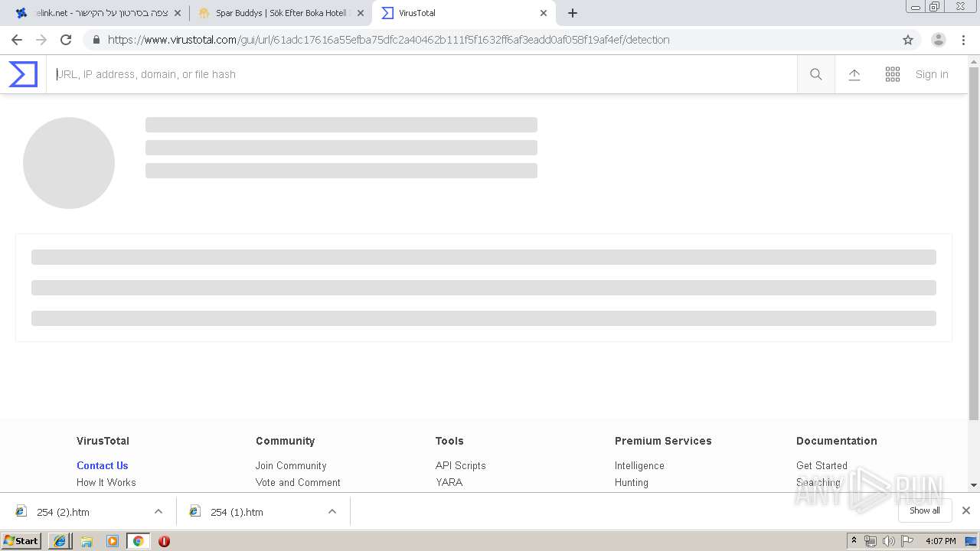The width and height of the screenshot is (980, 551).
Task: Close the VirusTotal tab
Action: [544, 13]
